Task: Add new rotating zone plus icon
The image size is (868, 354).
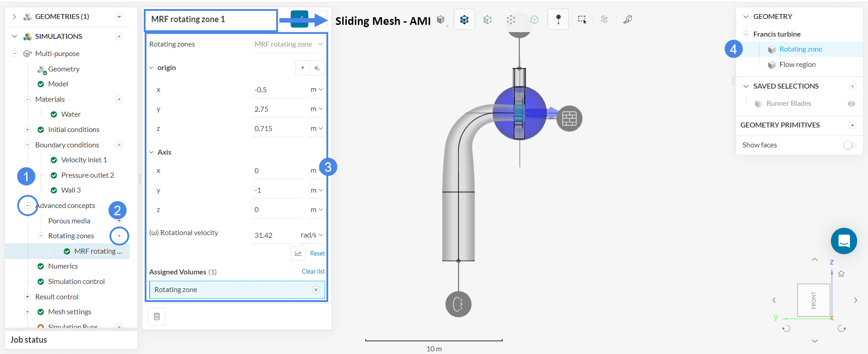Action: (119, 236)
